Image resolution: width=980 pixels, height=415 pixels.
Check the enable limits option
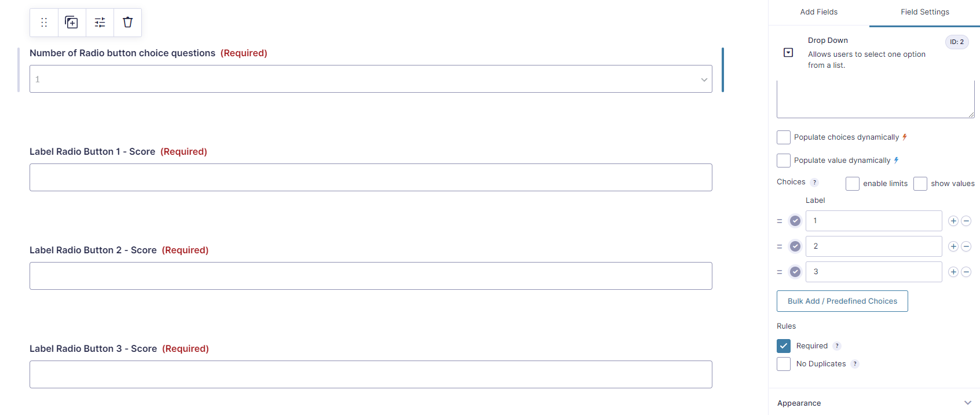click(852, 183)
